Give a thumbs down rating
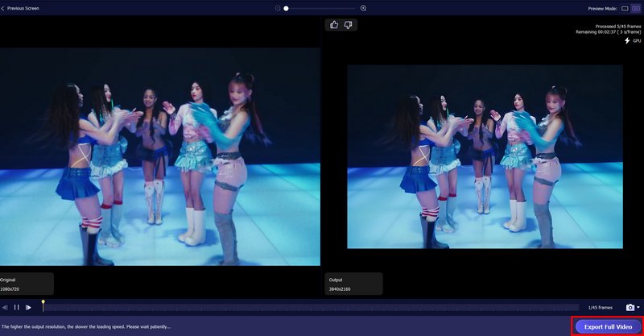The image size is (644, 336). tap(349, 25)
